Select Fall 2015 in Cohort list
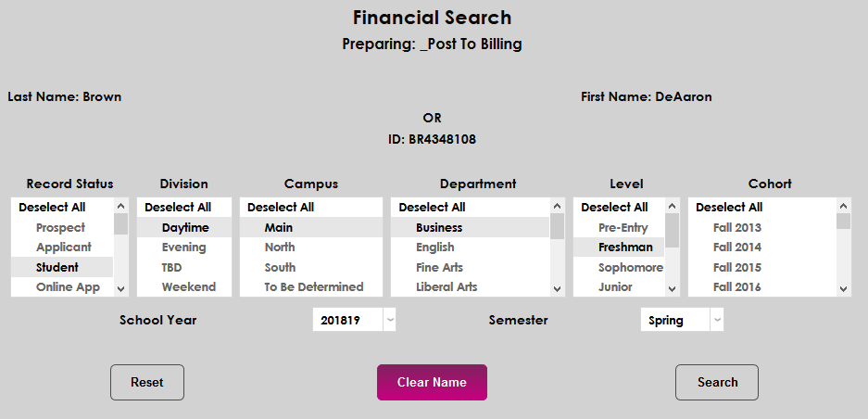This screenshot has width=868, height=419. 736,267
